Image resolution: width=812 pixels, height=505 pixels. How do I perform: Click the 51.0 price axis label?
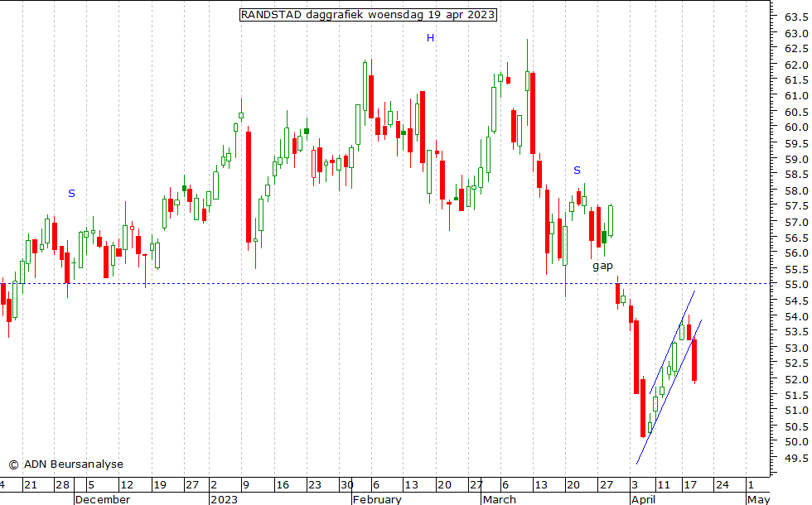(796, 411)
